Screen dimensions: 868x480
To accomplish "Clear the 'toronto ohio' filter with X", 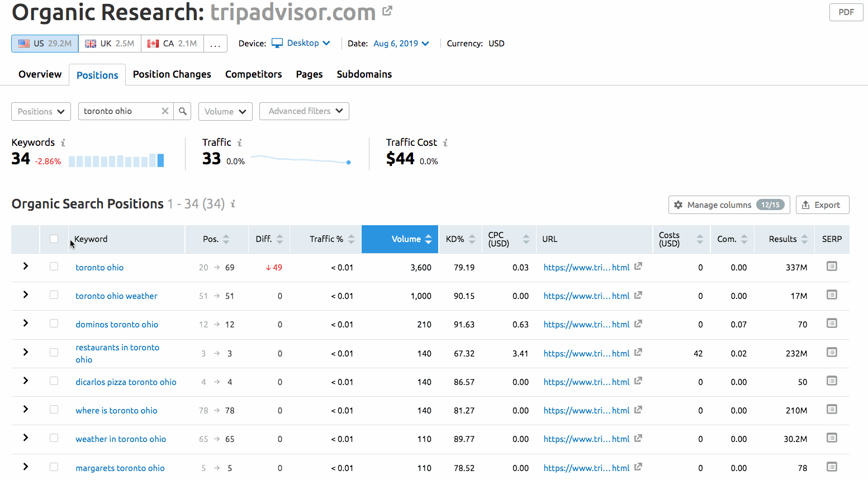I will click(x=165, y=111).
